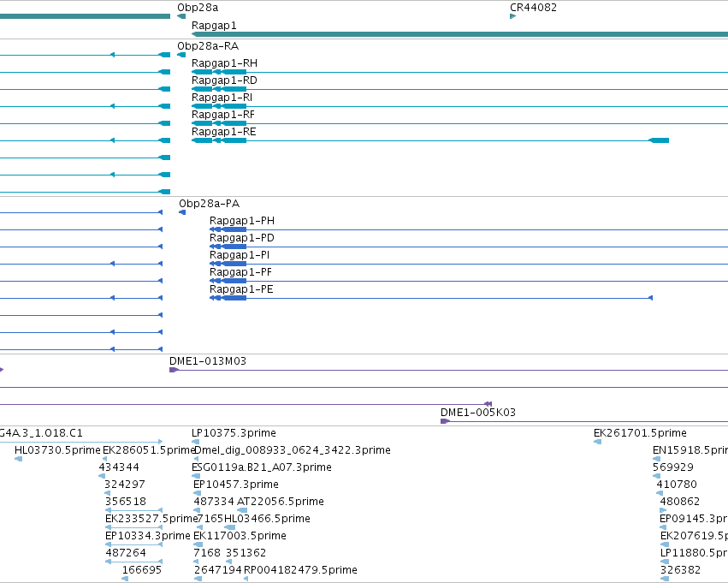Select the 7168 EST label
The image size is (728, 583).
(207, 553)
